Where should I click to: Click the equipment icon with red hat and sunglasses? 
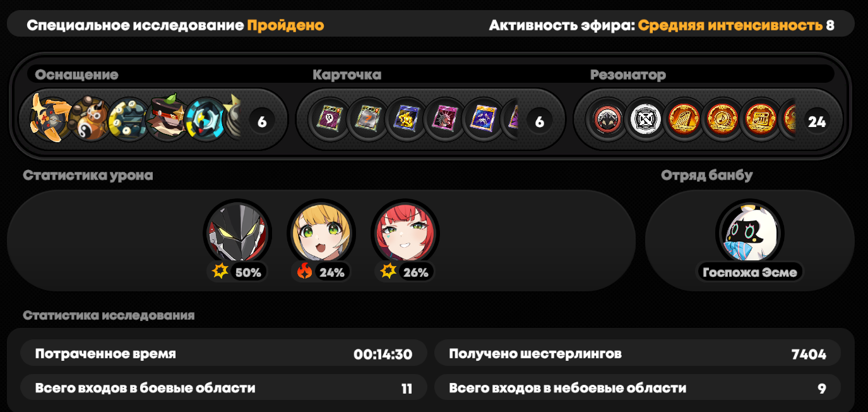(165, 119)
